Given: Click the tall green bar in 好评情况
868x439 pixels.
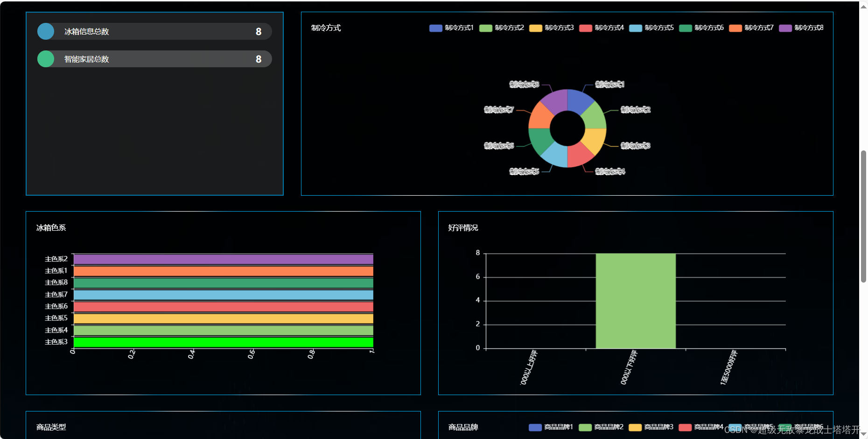Looking at the screenshot, I should (636, 301).
